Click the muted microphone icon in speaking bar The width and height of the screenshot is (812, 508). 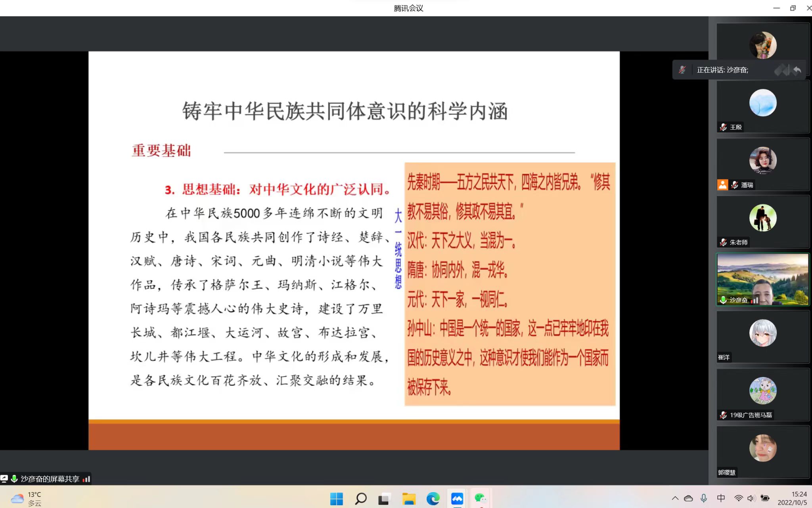coord(682,70)
